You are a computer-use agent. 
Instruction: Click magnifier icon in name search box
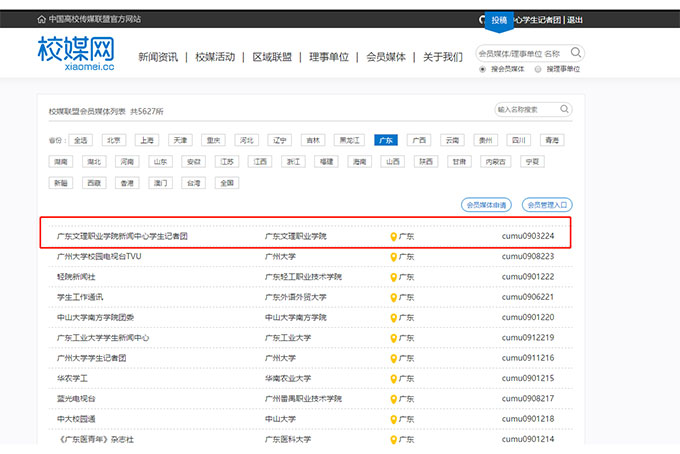(x=565, y=109)
